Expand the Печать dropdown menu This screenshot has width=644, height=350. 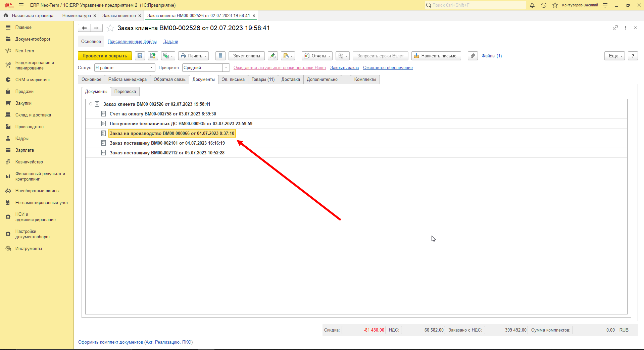coord(193,56)
